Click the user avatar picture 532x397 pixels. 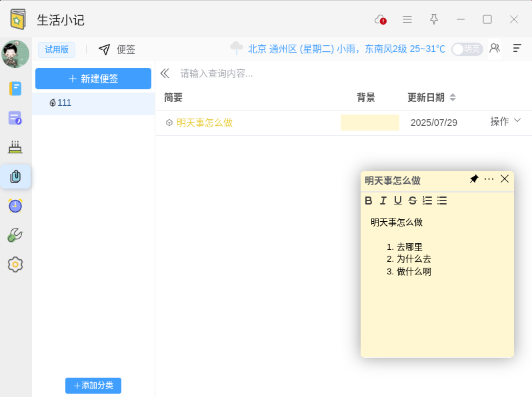(x=15, y=54)
